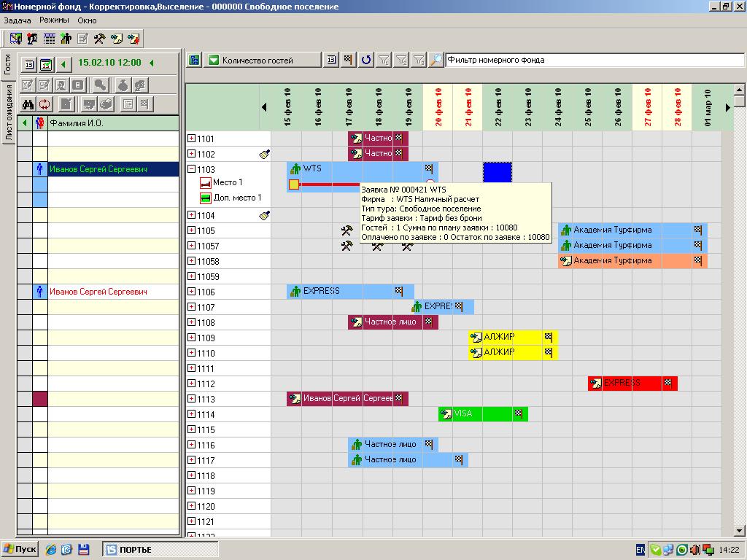Open the calendar 13 button in guests panel
This screenshot has width=747, height=560.
pos(29,64)
